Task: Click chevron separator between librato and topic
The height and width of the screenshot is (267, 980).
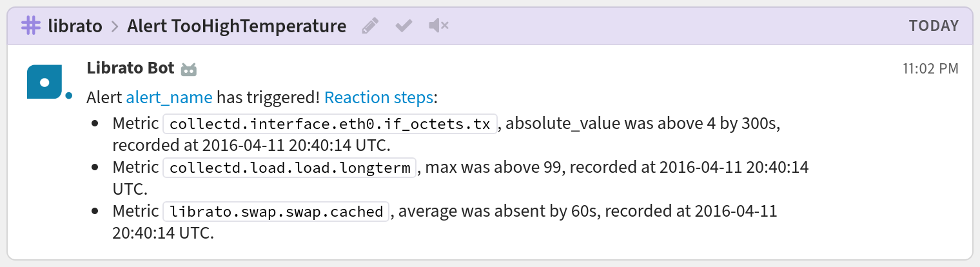Action: [115, 26]
